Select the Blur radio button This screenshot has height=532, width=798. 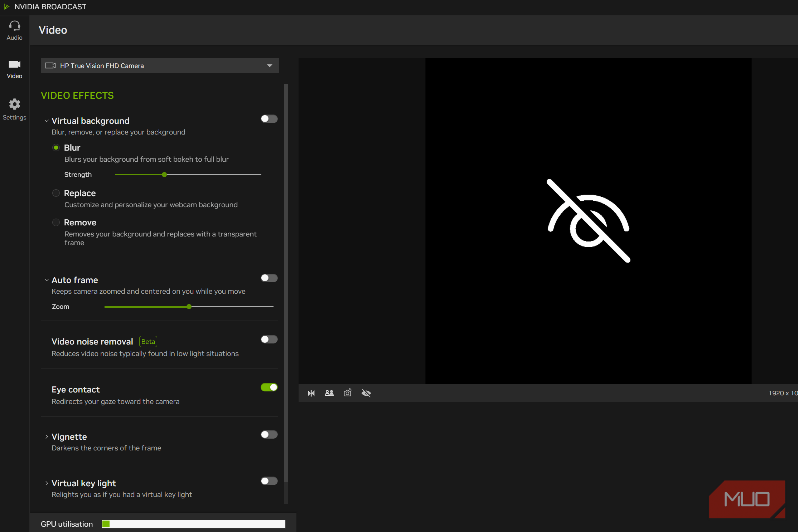coord(56,147)
